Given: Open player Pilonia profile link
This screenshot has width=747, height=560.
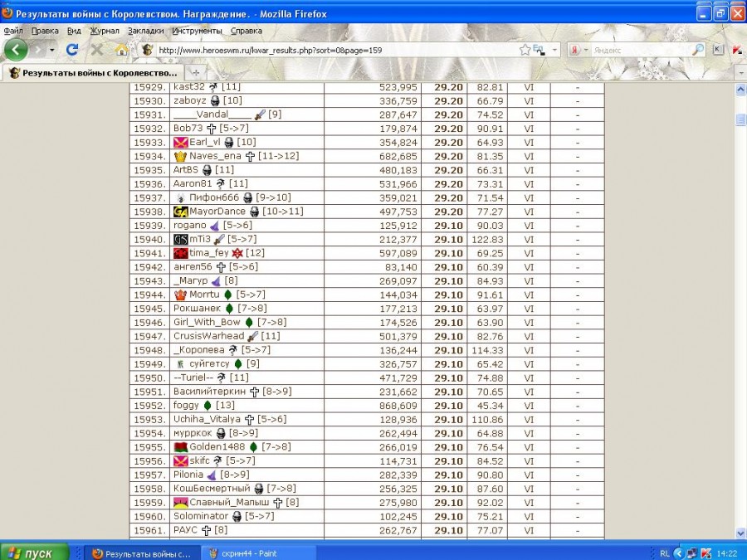Looking at the screenshot, I should [x=188, y=475].
